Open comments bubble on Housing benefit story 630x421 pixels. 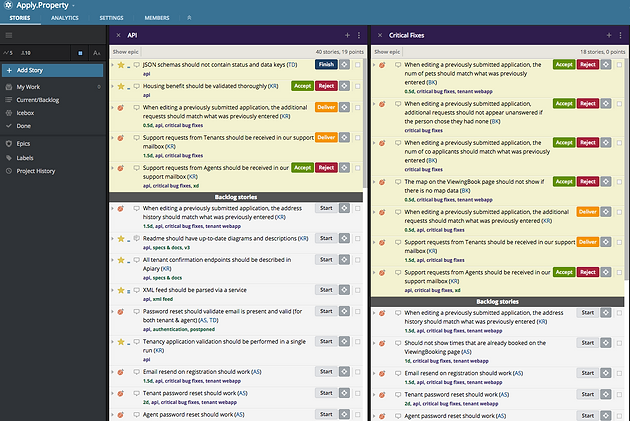point(137,86)
